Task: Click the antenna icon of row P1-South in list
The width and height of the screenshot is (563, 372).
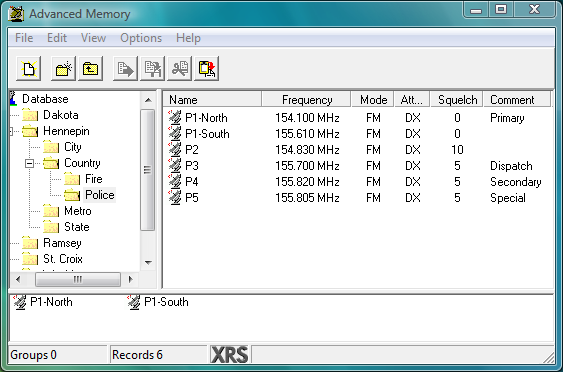Action: pos(175,133)
